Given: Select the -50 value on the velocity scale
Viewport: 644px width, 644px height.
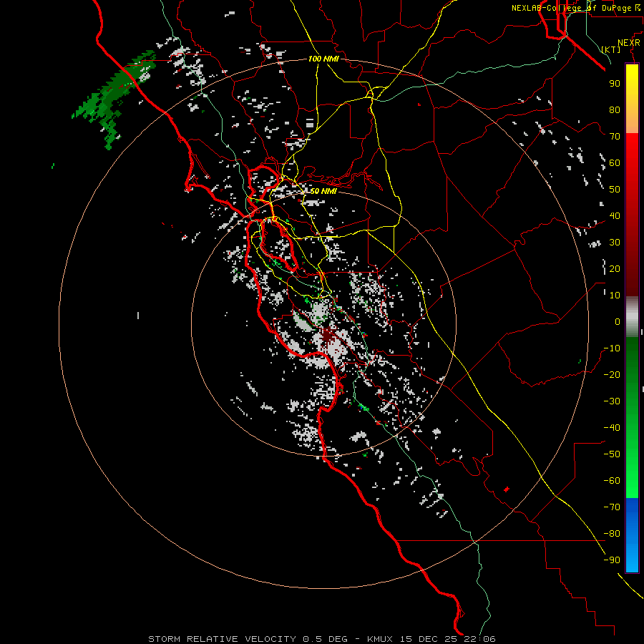Looking at the screenshot, I should (x=612, y=454).
